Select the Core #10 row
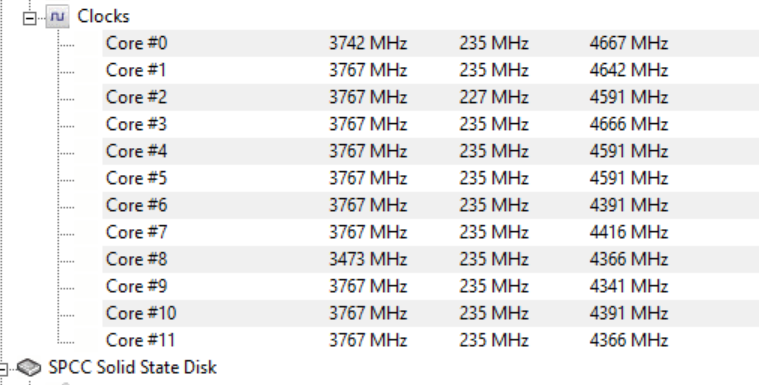759x385 pixels. (x=431, y=313)
